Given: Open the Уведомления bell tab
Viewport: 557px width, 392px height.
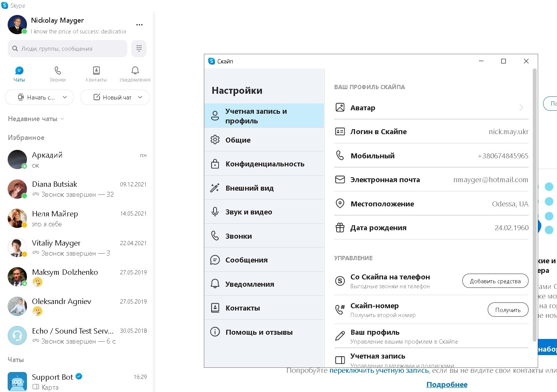Looking at the screenshot, I should 135,74.
